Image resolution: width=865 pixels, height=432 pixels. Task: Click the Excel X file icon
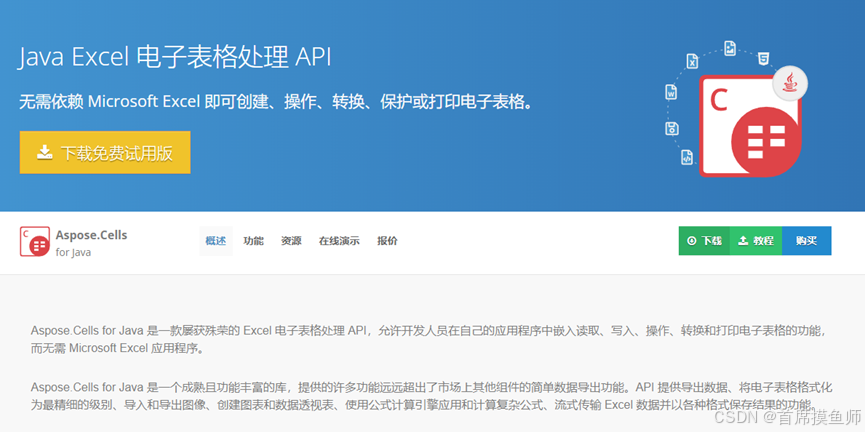[692, 61]
